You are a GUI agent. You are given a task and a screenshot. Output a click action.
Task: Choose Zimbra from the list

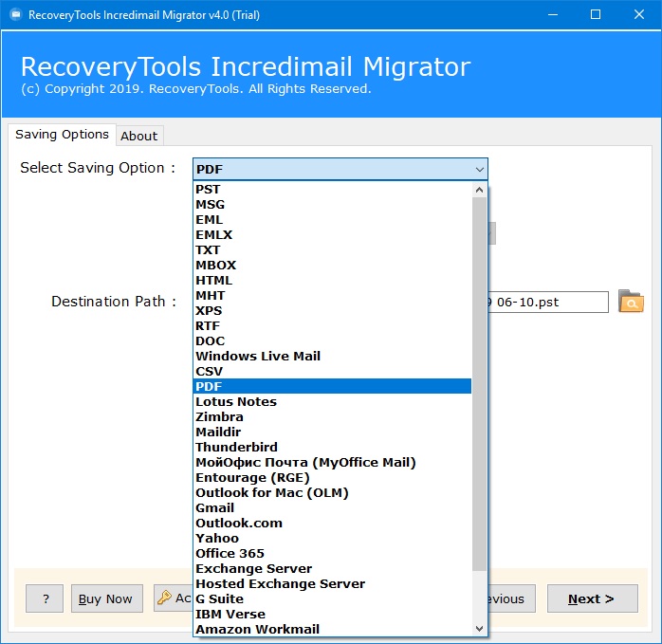point(332,416)
